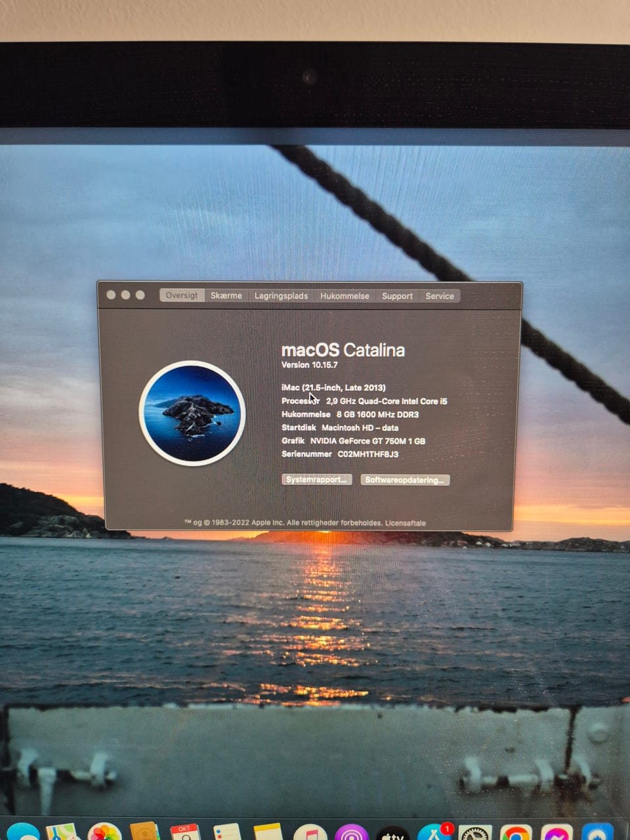Open Calendar showing OKT in the Dock
This screenshot has height=840, width=630.
point(186,832)
